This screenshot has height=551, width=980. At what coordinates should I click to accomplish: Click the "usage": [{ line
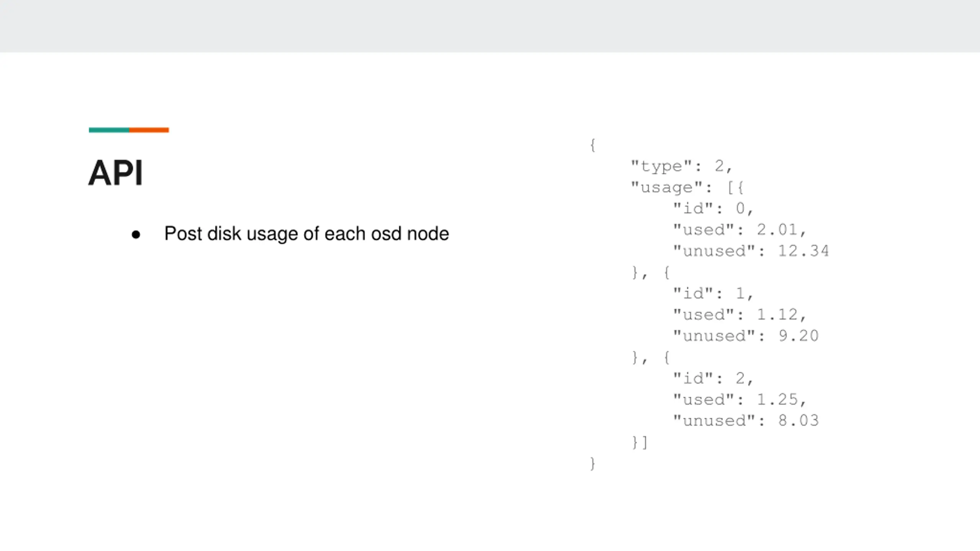click(x=687, y=187)
